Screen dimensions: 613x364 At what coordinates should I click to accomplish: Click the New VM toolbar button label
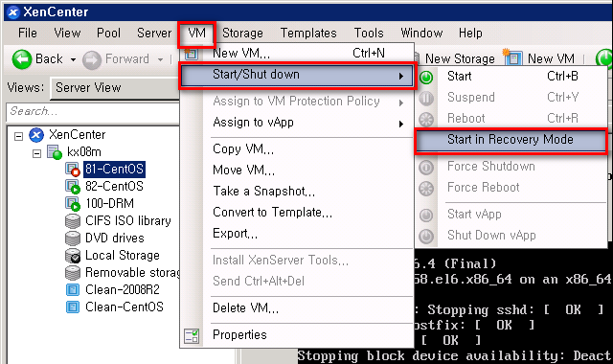(x=551, y=59)
